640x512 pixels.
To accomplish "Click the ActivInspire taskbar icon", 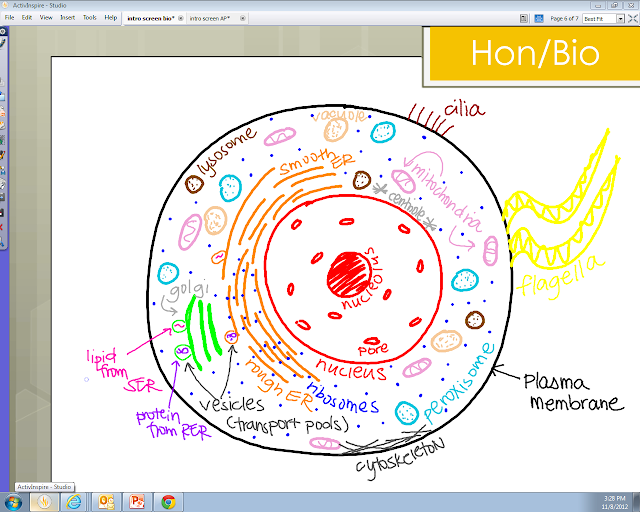I will click(x=44, y=501).
